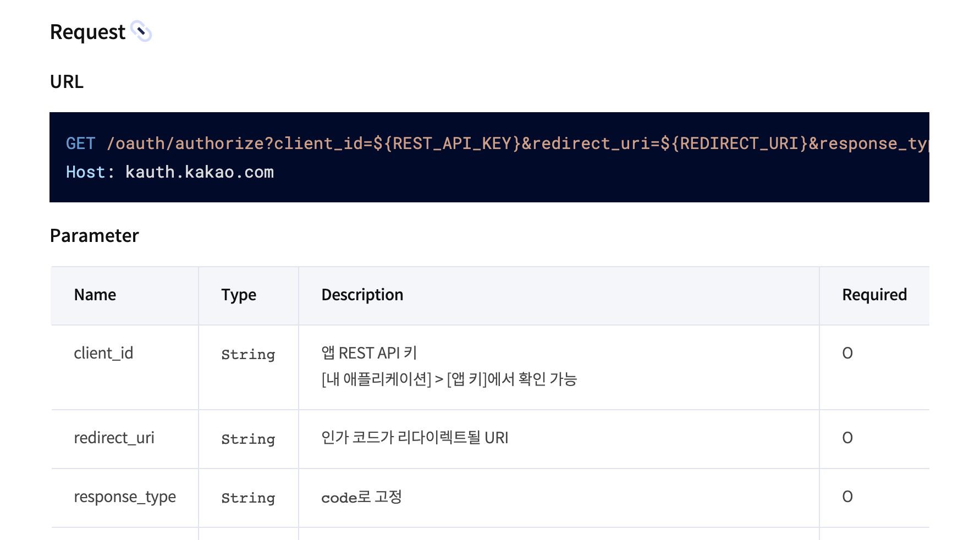Viewport: 980px width, 540px height.
Task: Click the Host: label in code block
Action: coord(90,172)
